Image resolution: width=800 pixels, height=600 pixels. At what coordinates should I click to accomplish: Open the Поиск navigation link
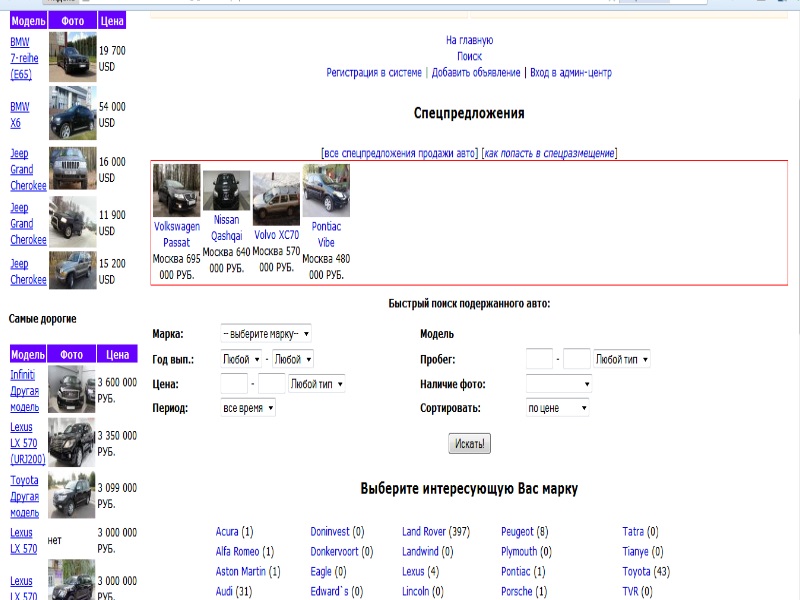click(x=469, y=56)
